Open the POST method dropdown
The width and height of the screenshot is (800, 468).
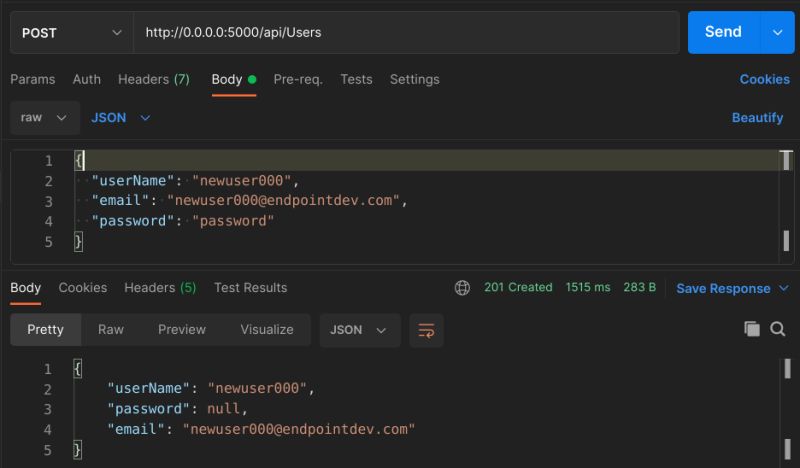coord(71,33)
